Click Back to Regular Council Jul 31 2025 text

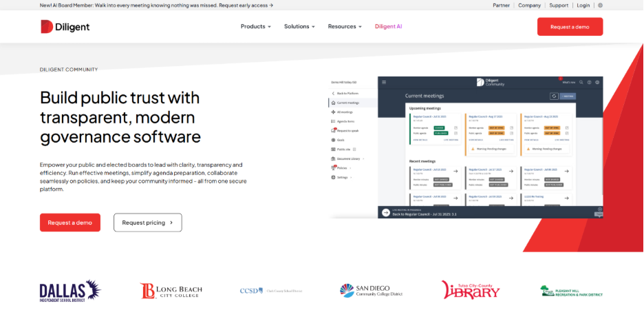pyautogui.click(x=425, y=214)
